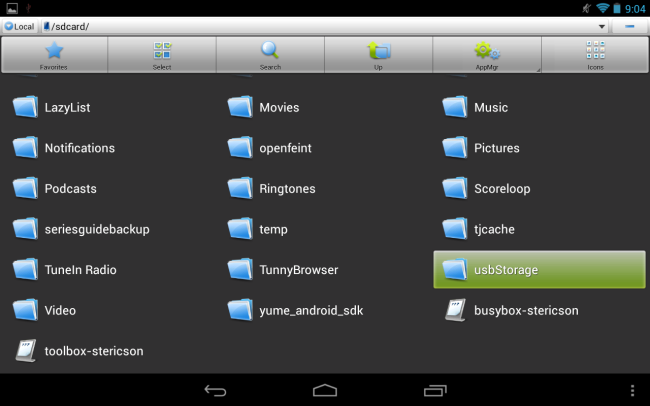650x406 pixels.
Task: Select the highlighted usbStorage folder
Action: [x=539, y=270]
